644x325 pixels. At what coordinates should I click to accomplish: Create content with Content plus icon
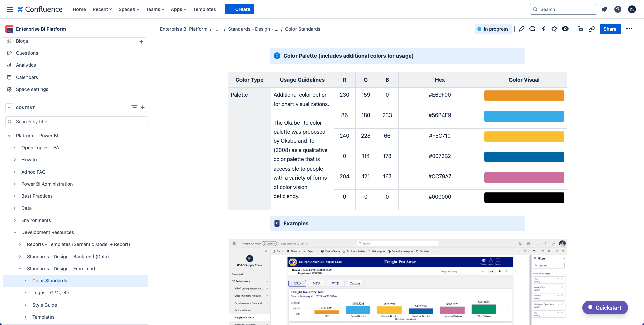(143, 107)
